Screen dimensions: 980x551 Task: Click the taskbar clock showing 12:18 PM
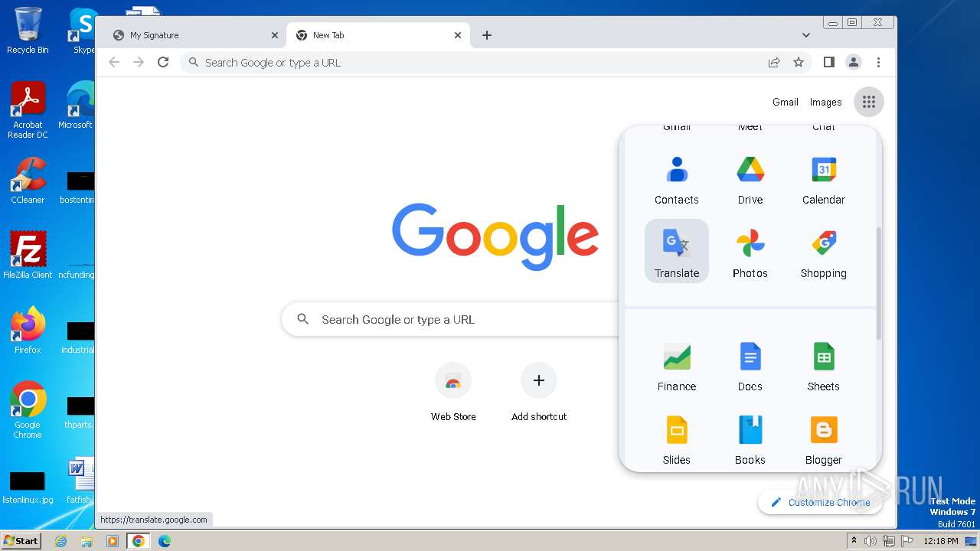pyautogui.click(x=941, y=541)
